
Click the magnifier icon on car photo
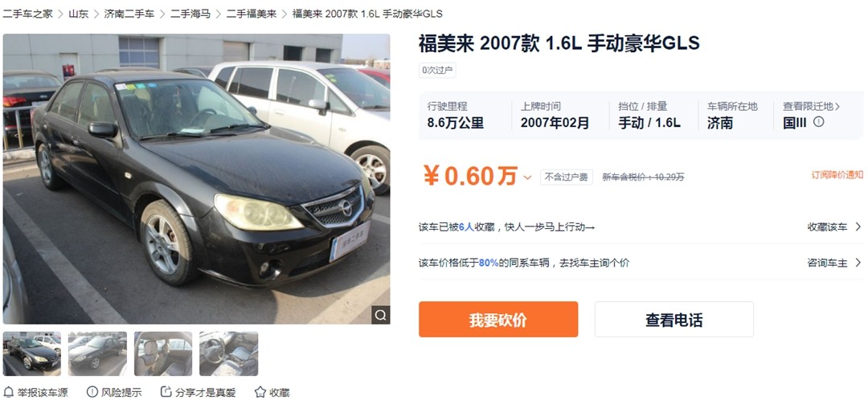(x=380, y=315)
